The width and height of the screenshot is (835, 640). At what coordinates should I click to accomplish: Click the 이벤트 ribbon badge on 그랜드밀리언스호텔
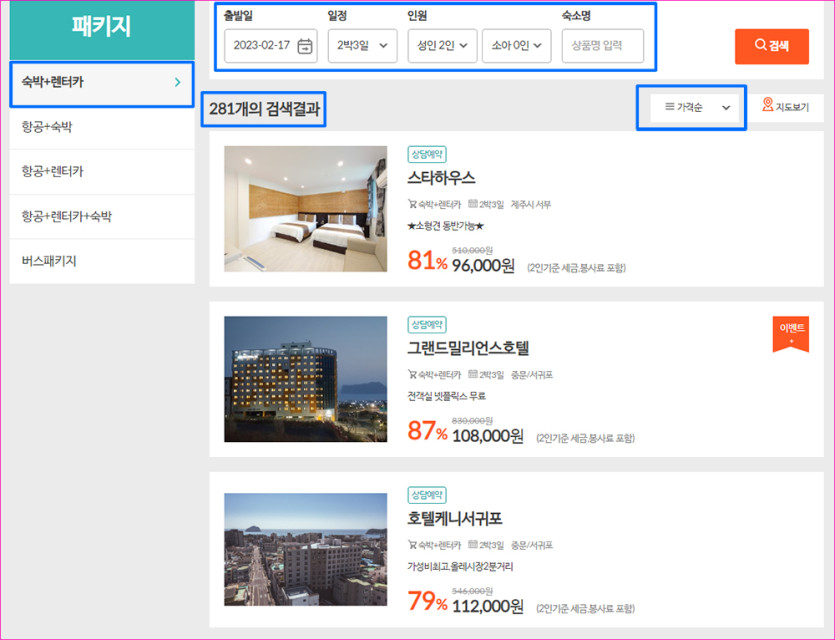(x=791, y=334)
